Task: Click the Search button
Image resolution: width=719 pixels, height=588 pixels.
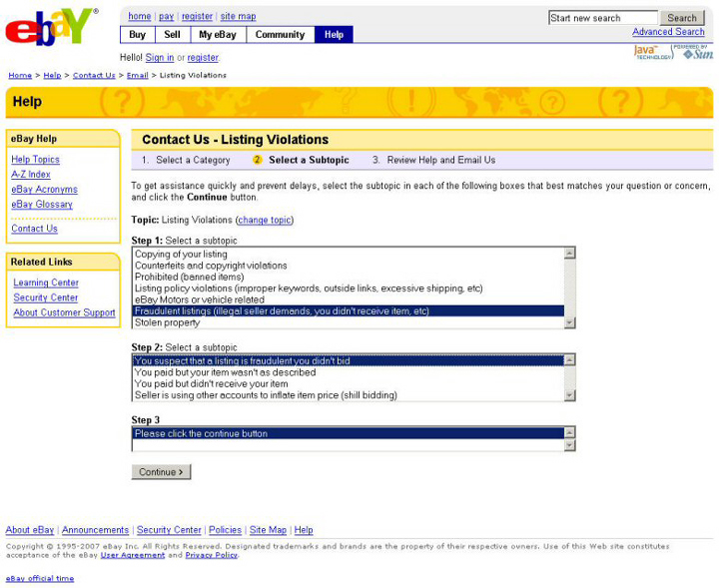Action: (x=682, y=18)
